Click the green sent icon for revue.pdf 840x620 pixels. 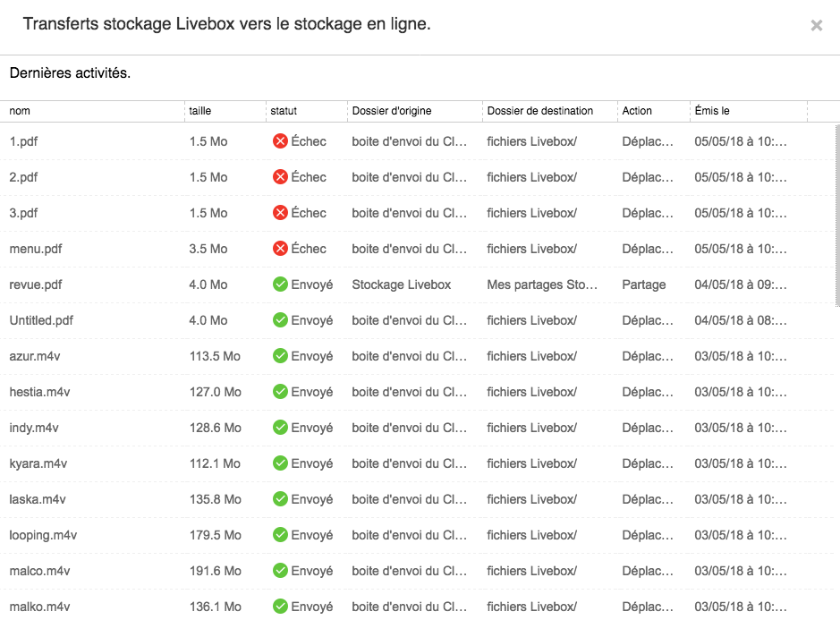click(280, 285)
